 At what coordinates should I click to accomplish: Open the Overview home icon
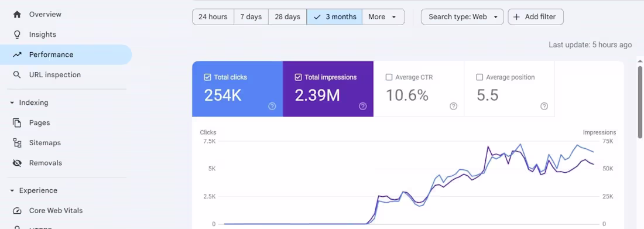tap(17, 15)
